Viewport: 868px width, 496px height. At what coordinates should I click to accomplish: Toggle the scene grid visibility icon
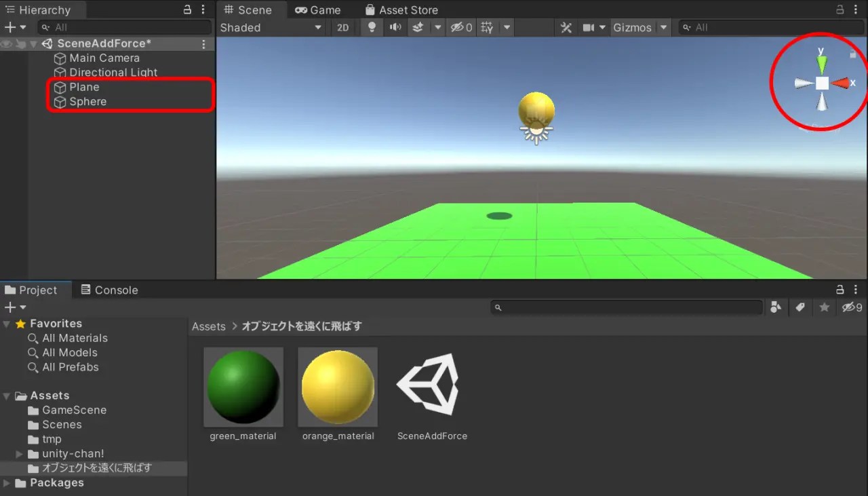click(x=487, y=27)
